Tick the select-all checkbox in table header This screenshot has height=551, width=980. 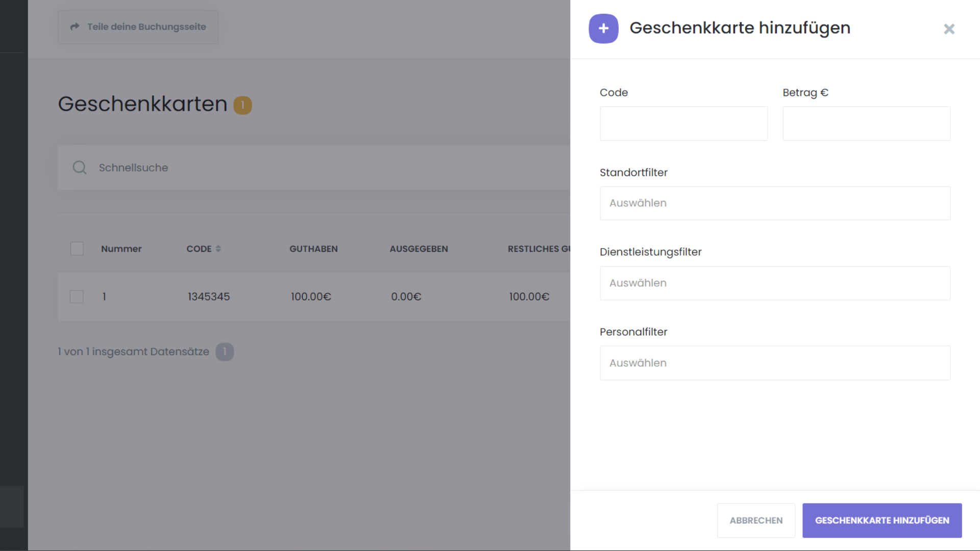pos(77,249)
